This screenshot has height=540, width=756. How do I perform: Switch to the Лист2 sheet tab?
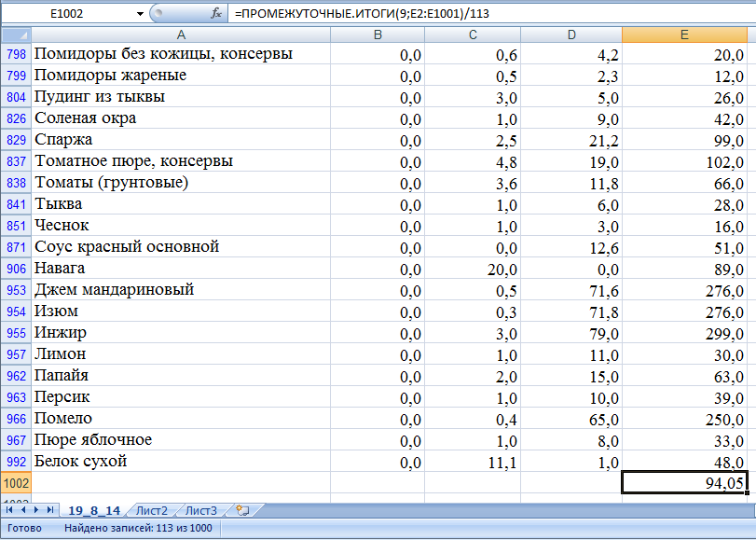[152, 510]
